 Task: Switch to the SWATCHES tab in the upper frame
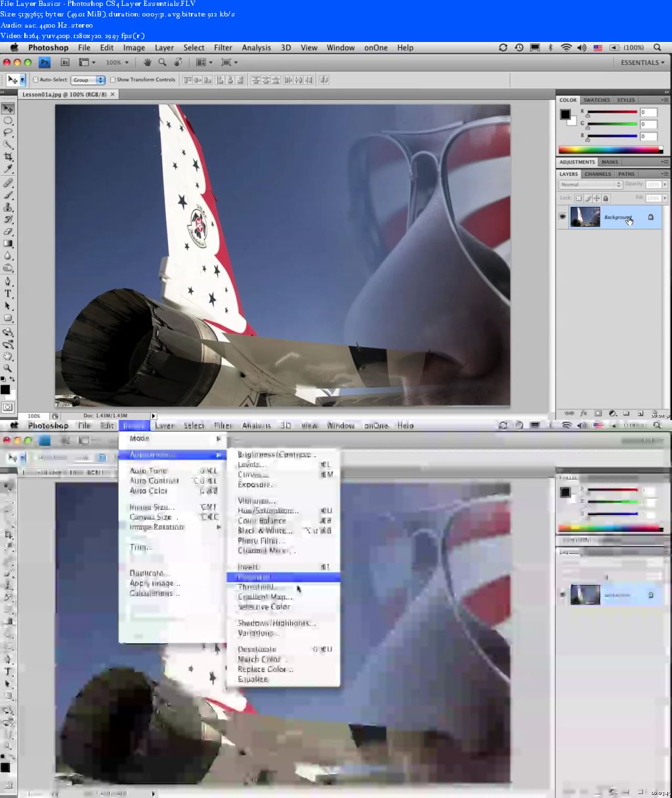coord(597,100)
